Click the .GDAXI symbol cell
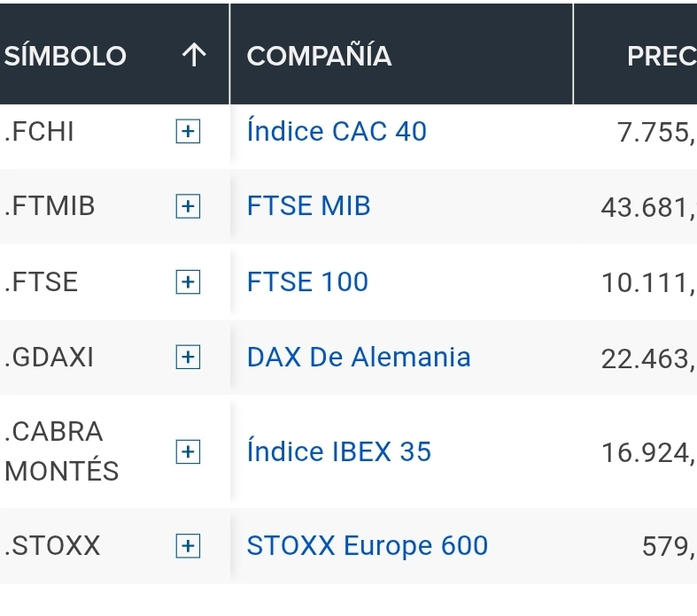 coord(49,358)
